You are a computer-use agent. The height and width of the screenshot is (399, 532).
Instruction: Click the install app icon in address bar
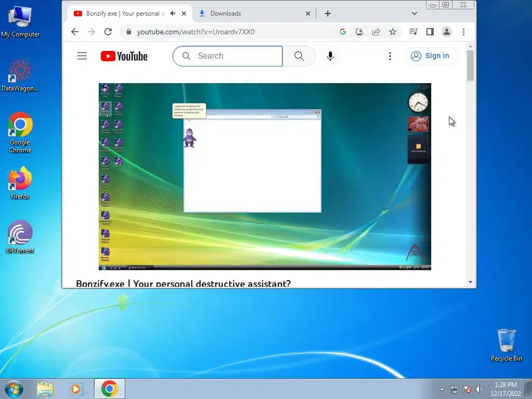[360, 32]
